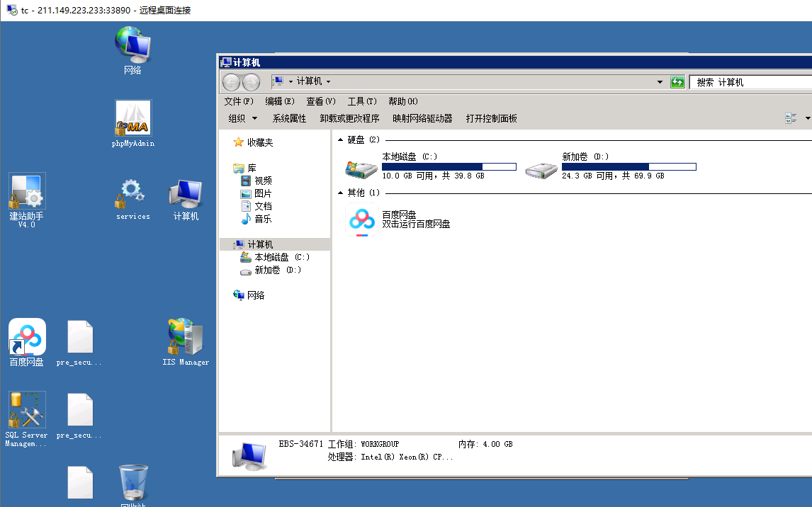Click the arrow before 计算机 in address bar

291,81
